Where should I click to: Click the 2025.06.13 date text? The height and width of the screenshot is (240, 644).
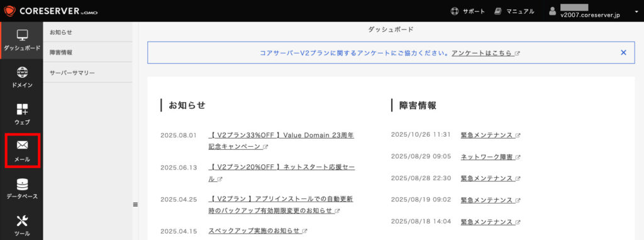click(179, 168)
